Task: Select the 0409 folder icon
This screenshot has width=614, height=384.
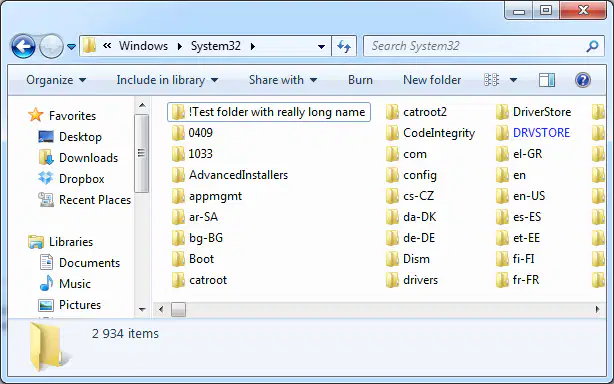Action: click(178, 133)
